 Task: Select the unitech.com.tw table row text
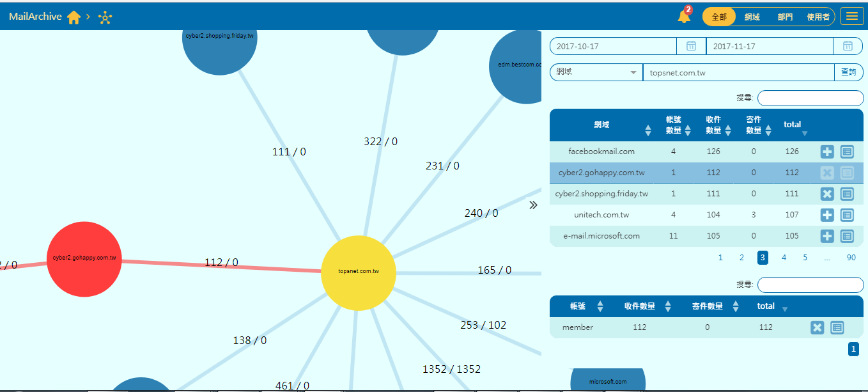[x=601, y=215]
